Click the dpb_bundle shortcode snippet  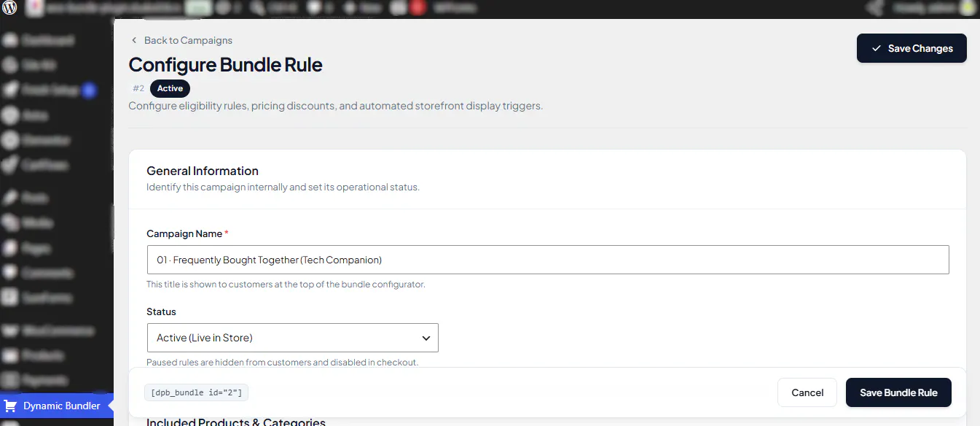coord(197,392)
